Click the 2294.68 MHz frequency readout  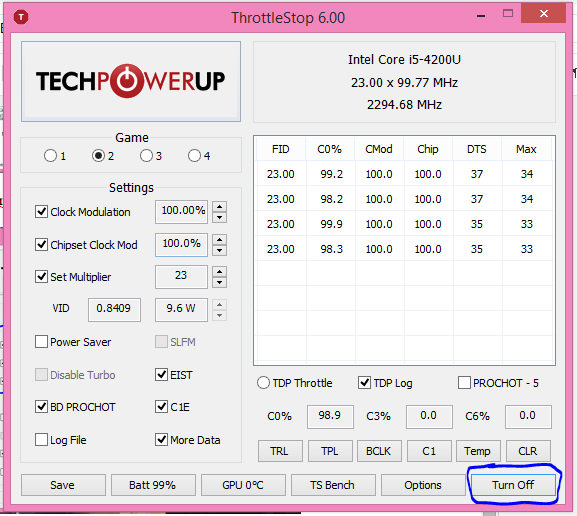tap(404, 105)
